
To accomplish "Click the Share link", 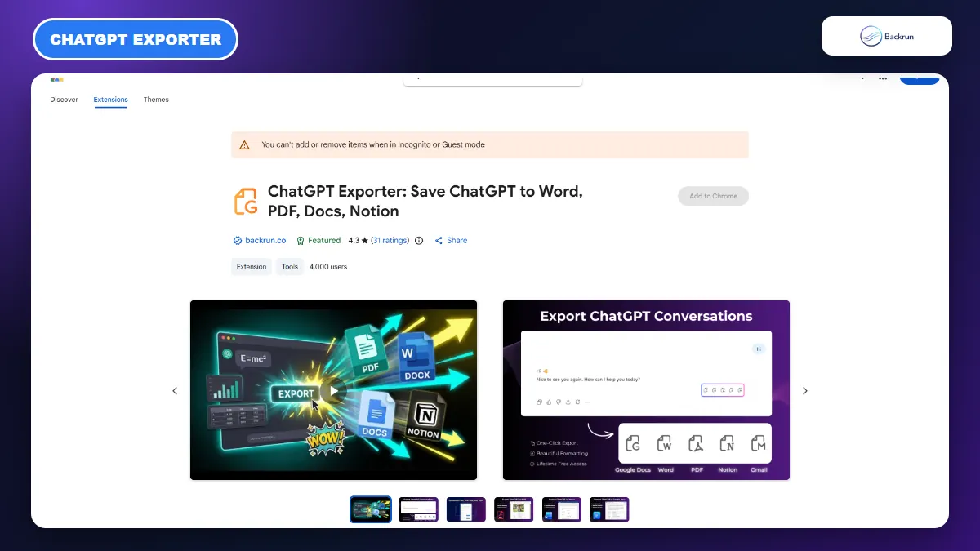I will (x=457, y=241).
